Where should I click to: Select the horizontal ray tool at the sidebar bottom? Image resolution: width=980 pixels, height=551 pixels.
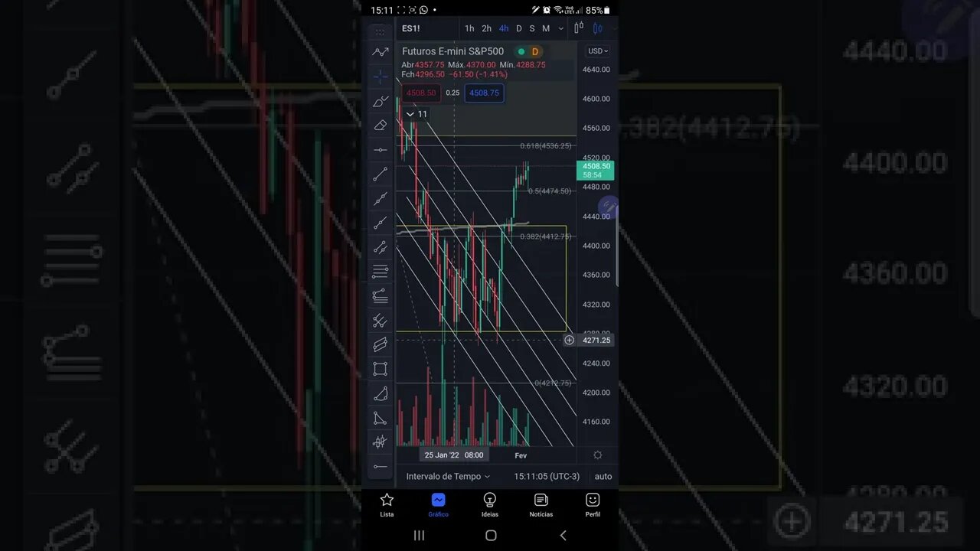point(380,466)
